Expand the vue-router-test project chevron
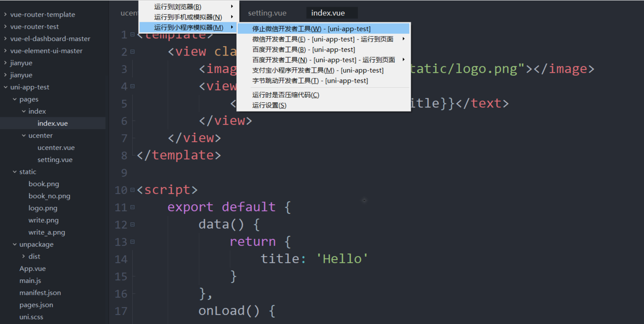Viewport: 644px width, 324px height. click(5, 26)
